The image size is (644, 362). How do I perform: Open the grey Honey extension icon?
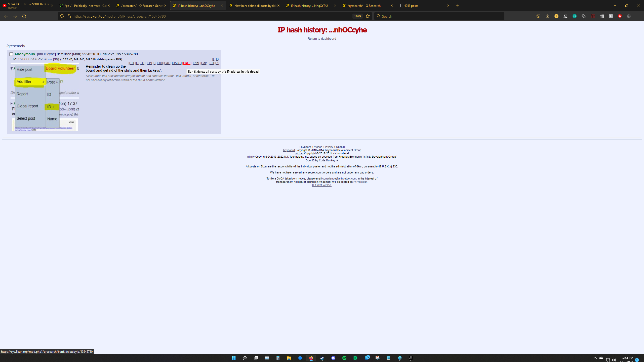(611, 16)
